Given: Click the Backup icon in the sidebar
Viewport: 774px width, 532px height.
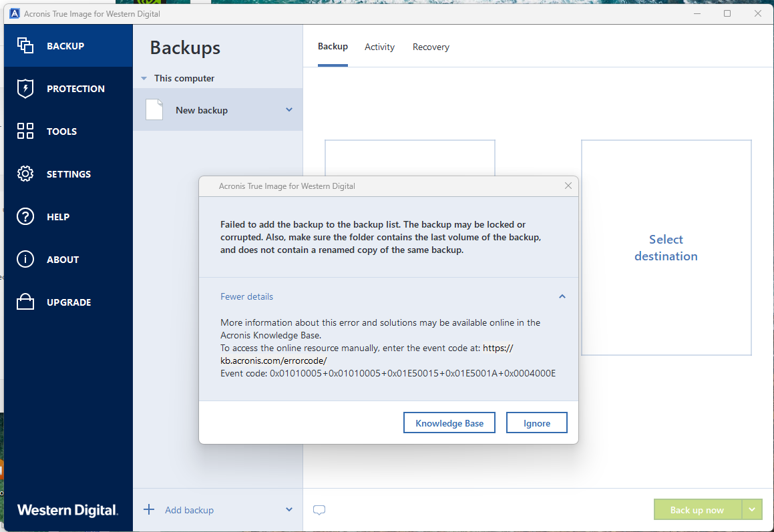Looking at the screenshot, I should point(25,45).
